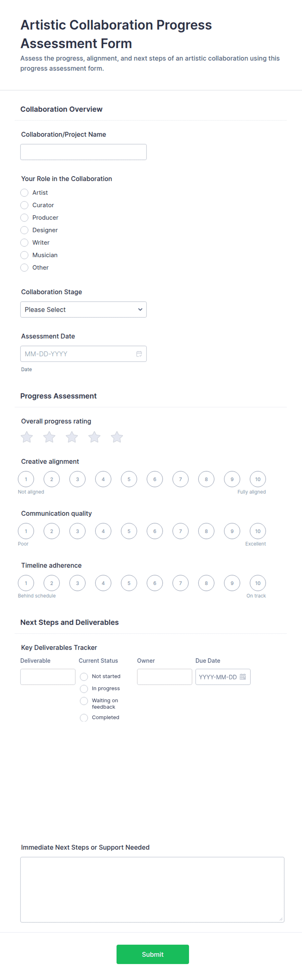Focus the Immediate Next Steps text area
The width and height of the screenshot is (302, 980).
152,889
